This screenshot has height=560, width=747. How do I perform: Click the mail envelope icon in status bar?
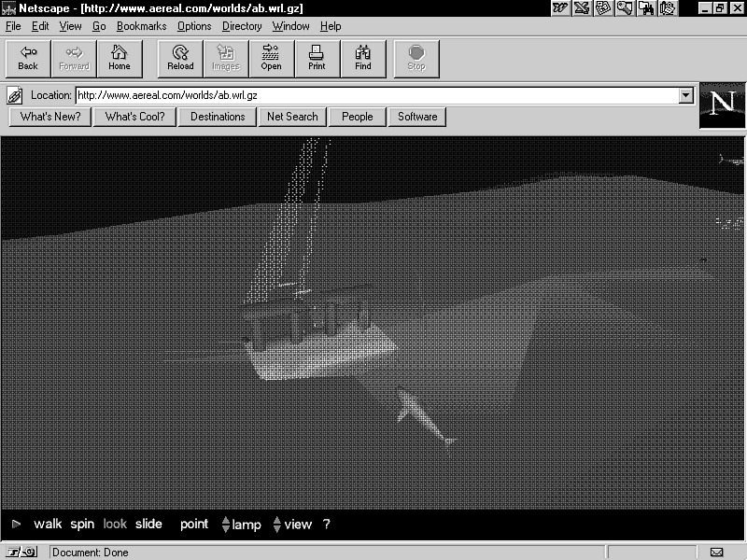coord(716,553)
